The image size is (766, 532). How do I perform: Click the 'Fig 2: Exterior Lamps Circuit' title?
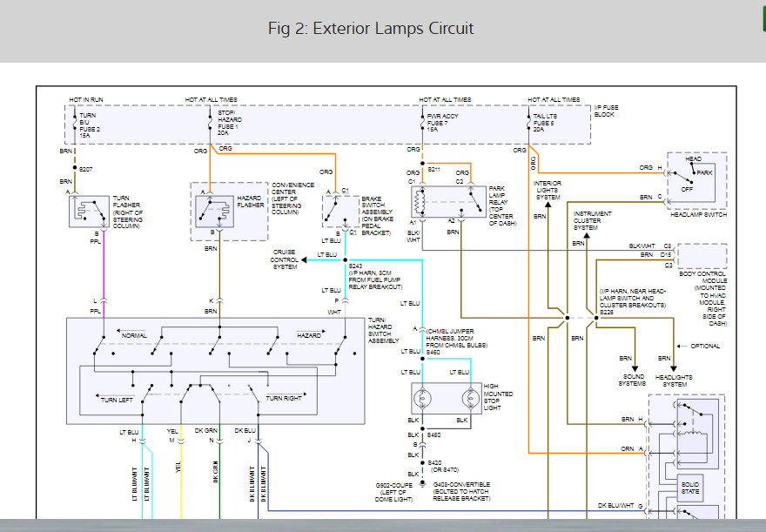point(370,29)
